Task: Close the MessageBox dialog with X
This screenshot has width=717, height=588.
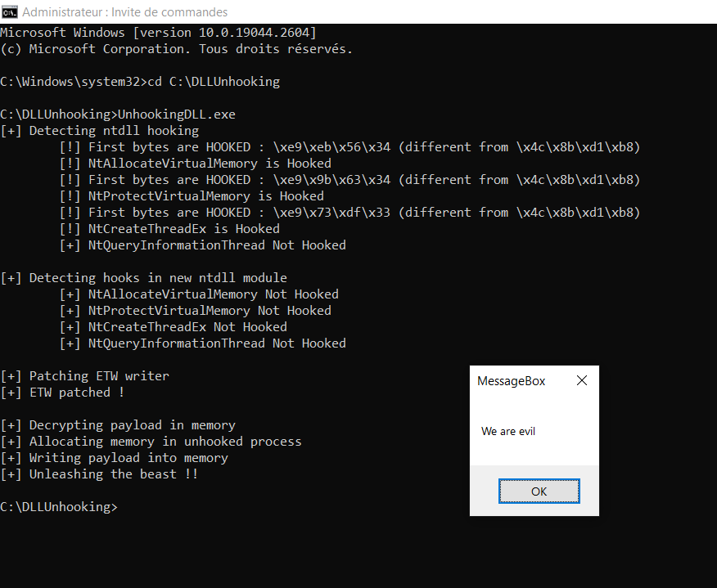Action: pos(581,381)
